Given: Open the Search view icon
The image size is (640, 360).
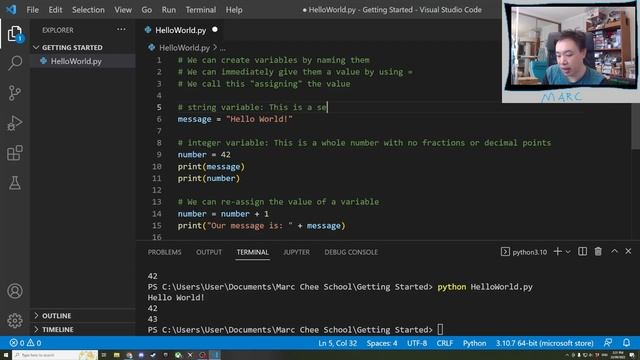Looking at the screenshot, I should click(x=15, y=63).
